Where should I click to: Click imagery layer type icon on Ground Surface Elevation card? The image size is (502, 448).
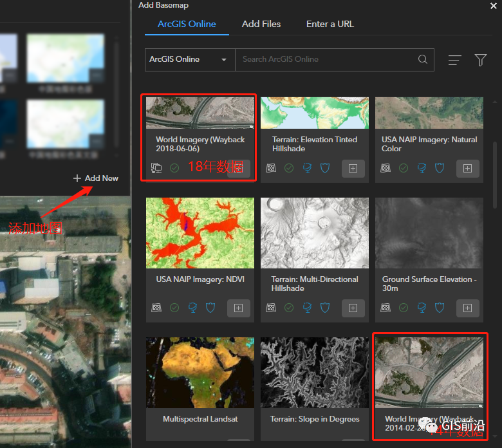coord(386,308)
